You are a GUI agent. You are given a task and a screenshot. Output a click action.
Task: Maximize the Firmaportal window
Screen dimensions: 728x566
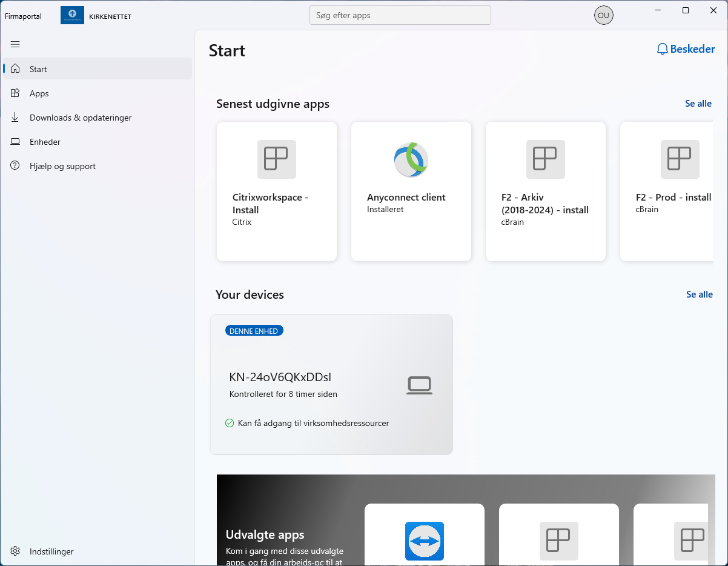point(686,10)
